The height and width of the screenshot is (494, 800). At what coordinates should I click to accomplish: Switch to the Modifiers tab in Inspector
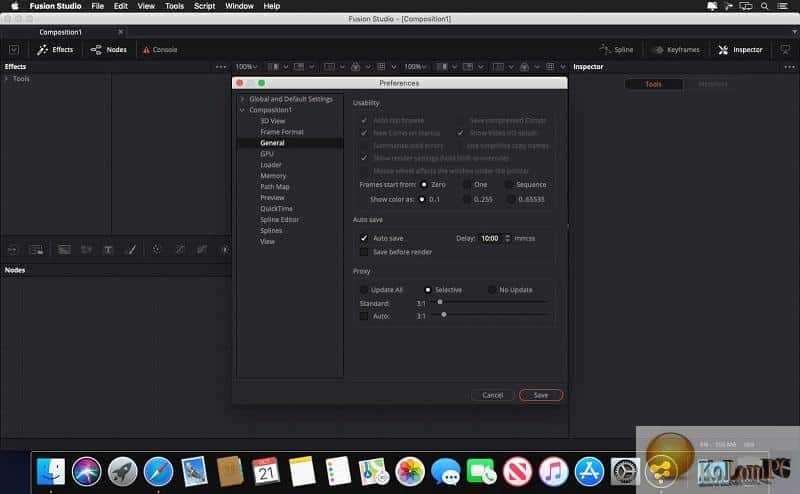pyautogui.click(x=713, y=84)
